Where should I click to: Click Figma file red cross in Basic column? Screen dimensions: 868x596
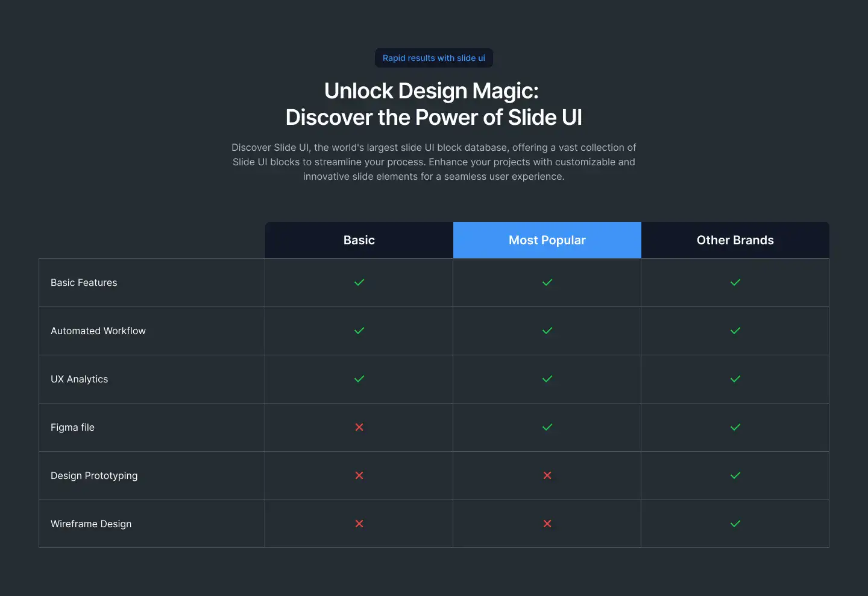click(x=359, y=427)
